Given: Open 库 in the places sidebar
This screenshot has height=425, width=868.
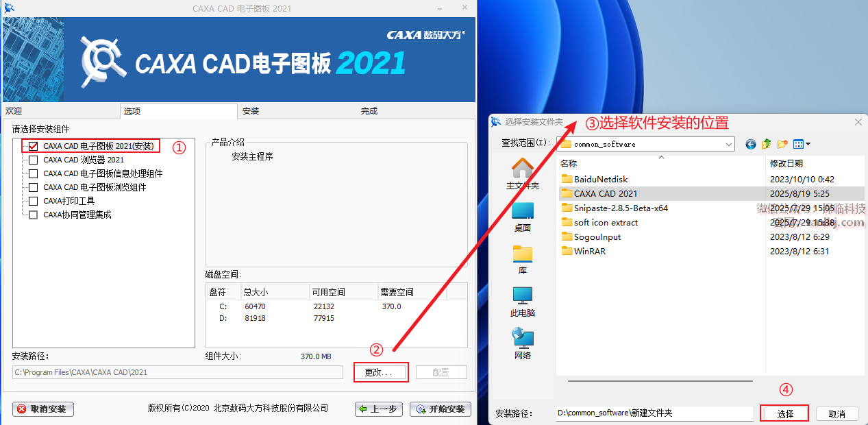Looking at the screenshot, I should [x=523, y=259].
